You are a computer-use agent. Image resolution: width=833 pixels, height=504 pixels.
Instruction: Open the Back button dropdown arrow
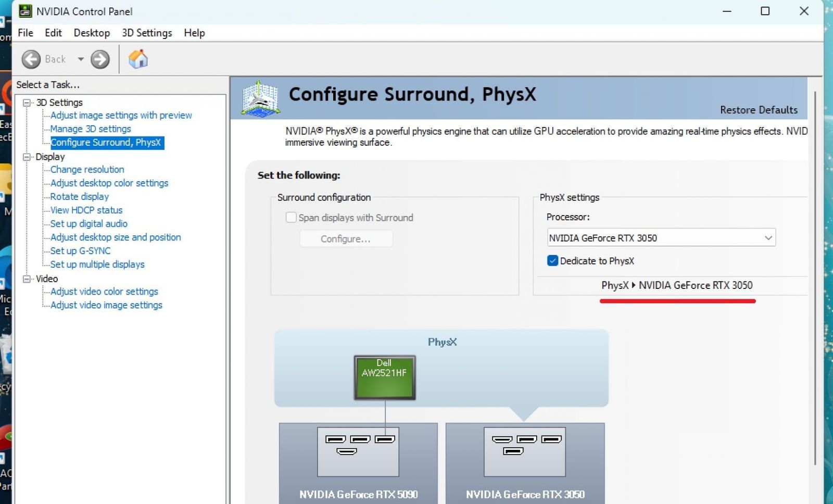coord(81,59)
